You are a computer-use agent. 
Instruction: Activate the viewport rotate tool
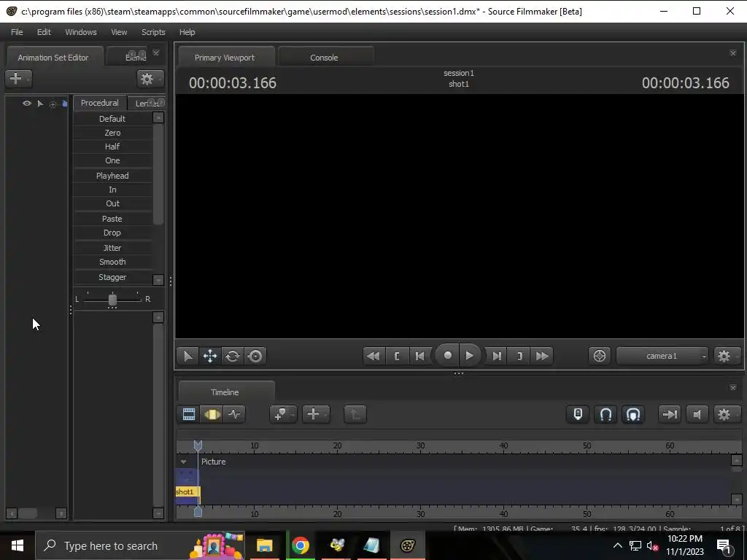(x=233, y=356)
